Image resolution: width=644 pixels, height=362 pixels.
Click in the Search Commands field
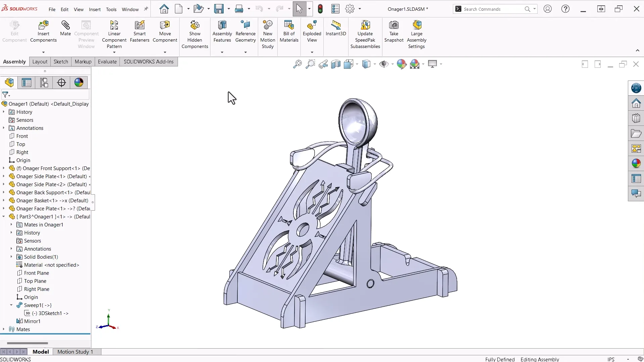(492, 9)
